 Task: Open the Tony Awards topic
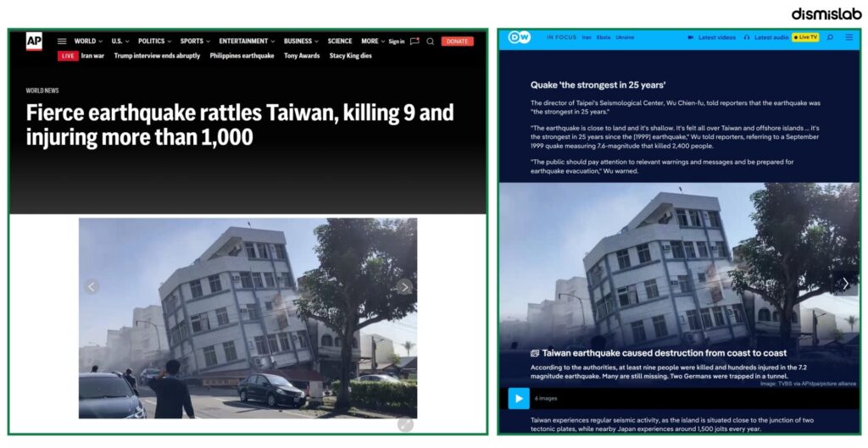click(302, 56)
